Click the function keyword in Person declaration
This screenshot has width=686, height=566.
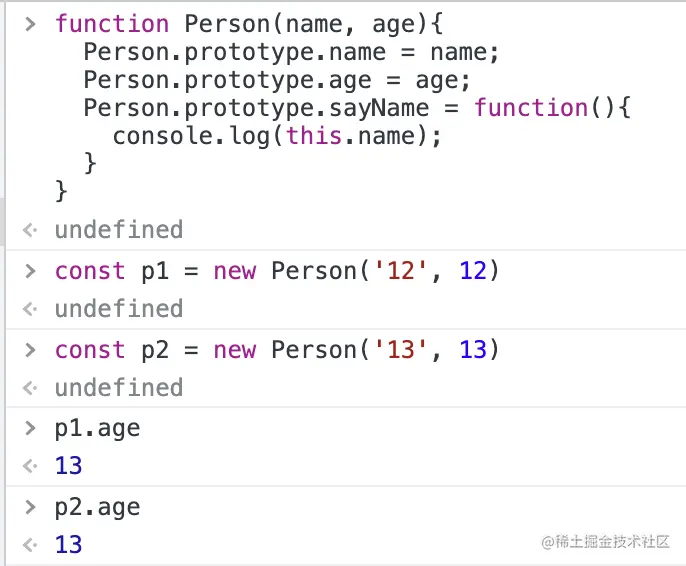pyautogui.click(x=112, y=24)
